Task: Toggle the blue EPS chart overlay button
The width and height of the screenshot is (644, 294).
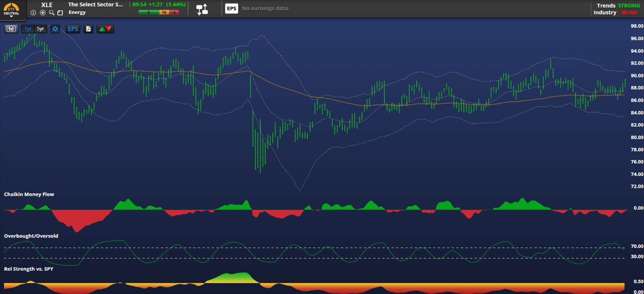Action: 73,29
